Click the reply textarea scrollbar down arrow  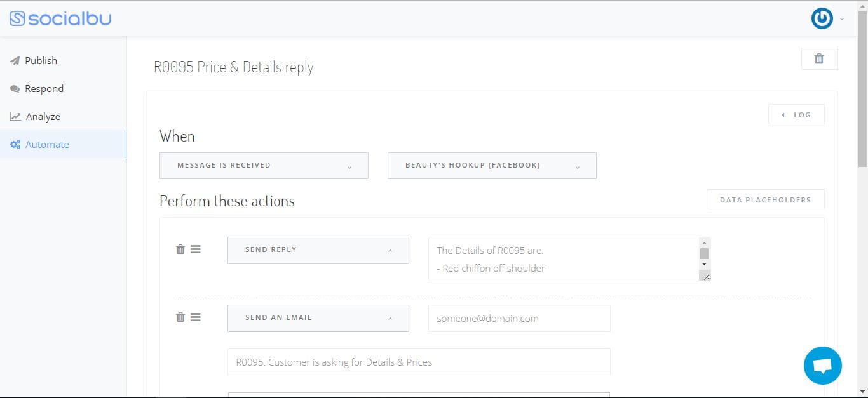point(704,263)
